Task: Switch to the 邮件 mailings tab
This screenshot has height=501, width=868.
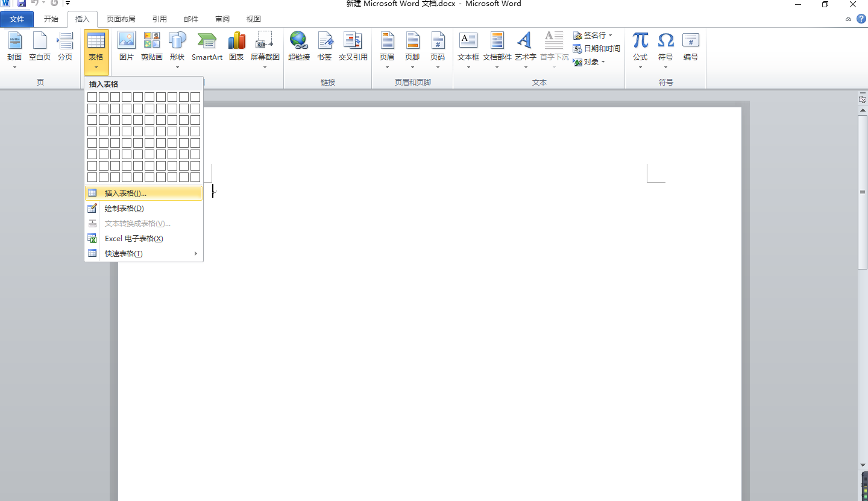Action: 191,19
